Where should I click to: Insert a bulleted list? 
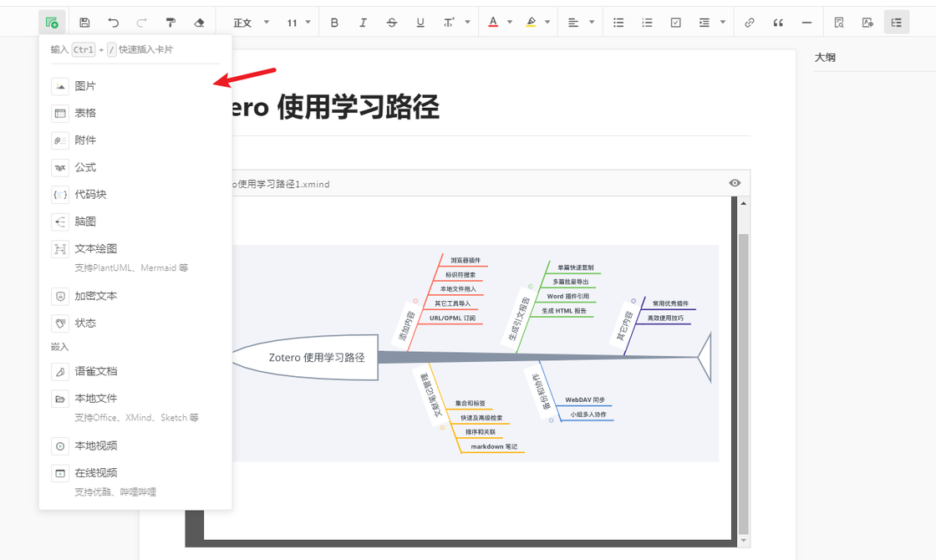click(618, 23)
